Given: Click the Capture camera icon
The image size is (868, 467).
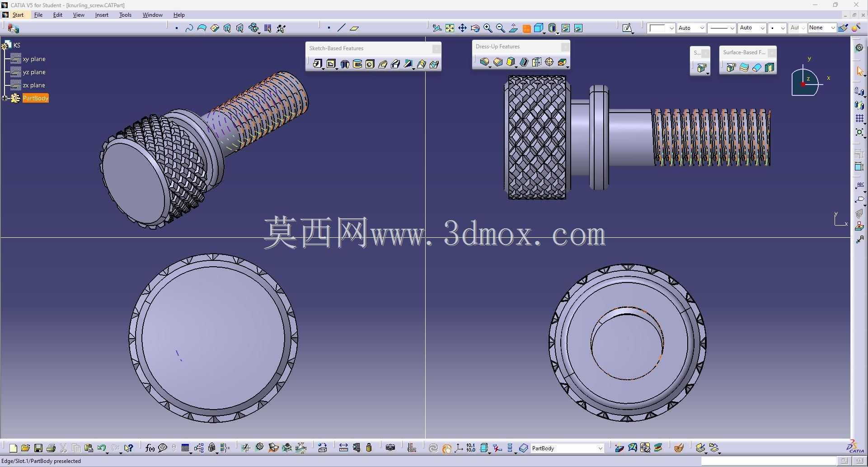Looking at the screenshot, I should point(390,448).
